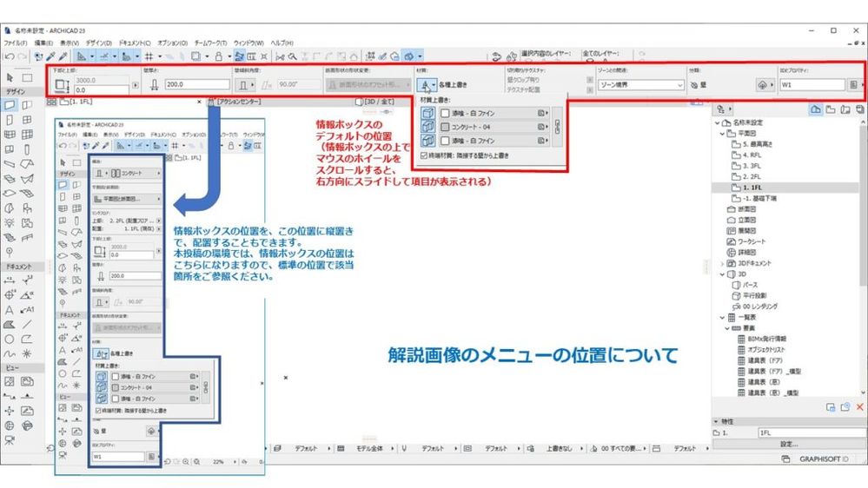
Task: Click classification button right of 壁
Action: click(765, 84)
